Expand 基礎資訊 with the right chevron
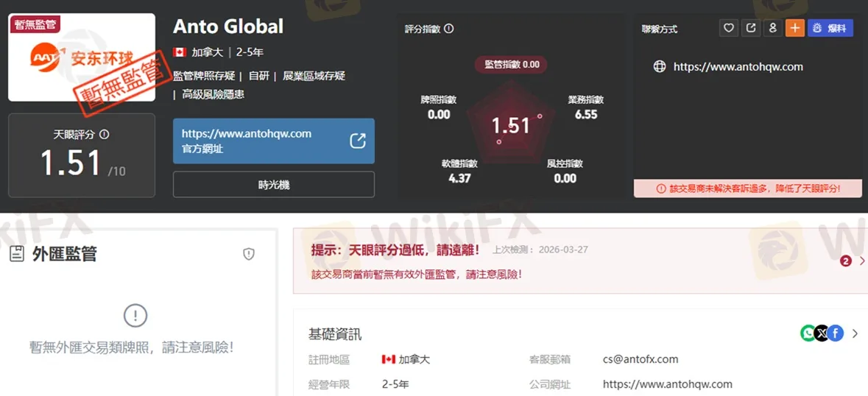The image size is (868, 396). point(855,333)
